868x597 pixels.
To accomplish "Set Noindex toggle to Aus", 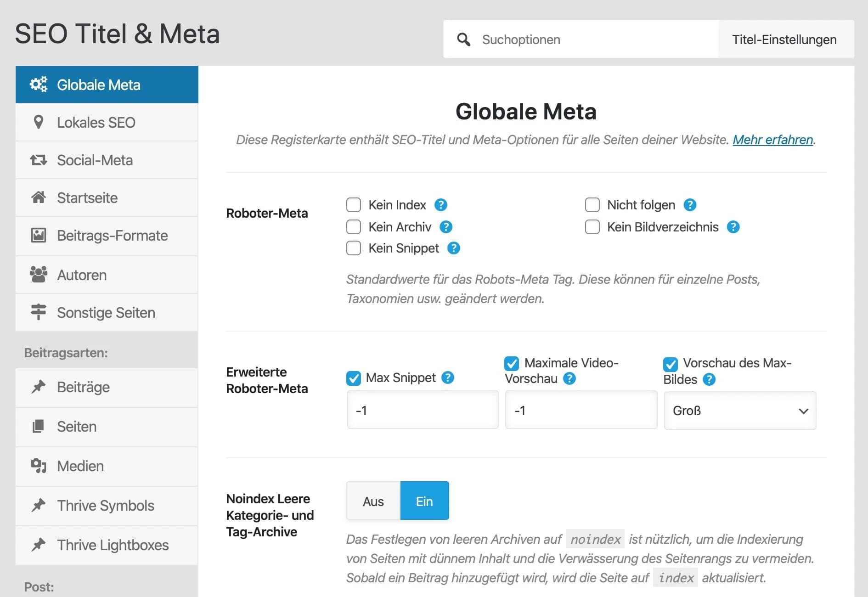I will click(x=372, y=501).
